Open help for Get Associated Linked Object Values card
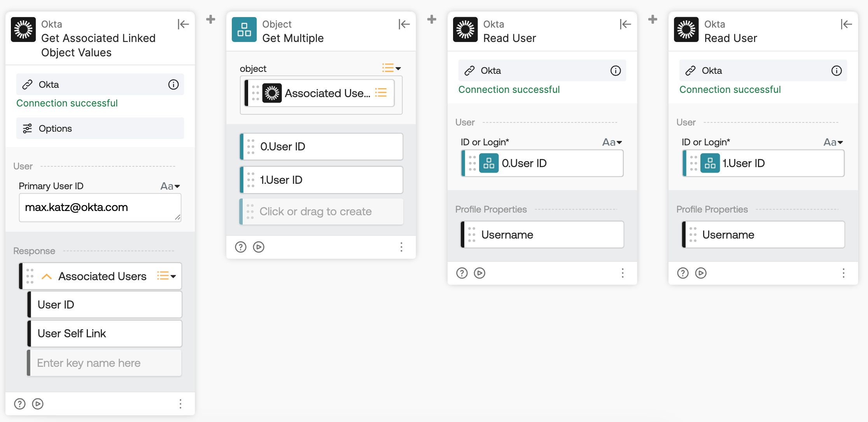 click(x=20, y=404)
